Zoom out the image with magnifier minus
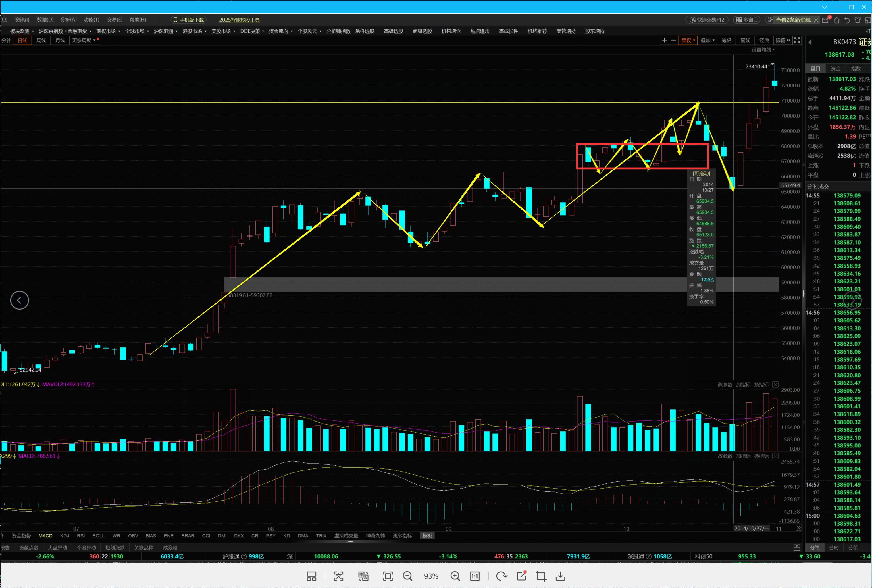This screenshot has width=872, height=588. [408, 576]
